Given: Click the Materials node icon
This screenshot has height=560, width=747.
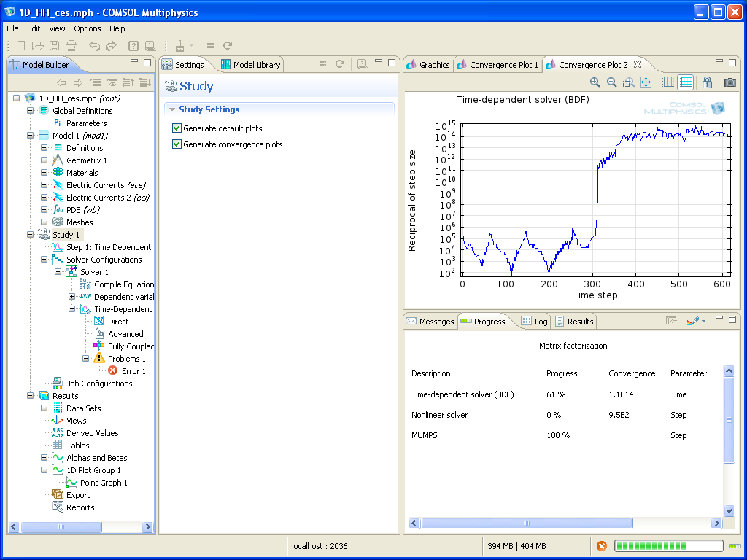Looking at the screenshot, I should [58, 172].
